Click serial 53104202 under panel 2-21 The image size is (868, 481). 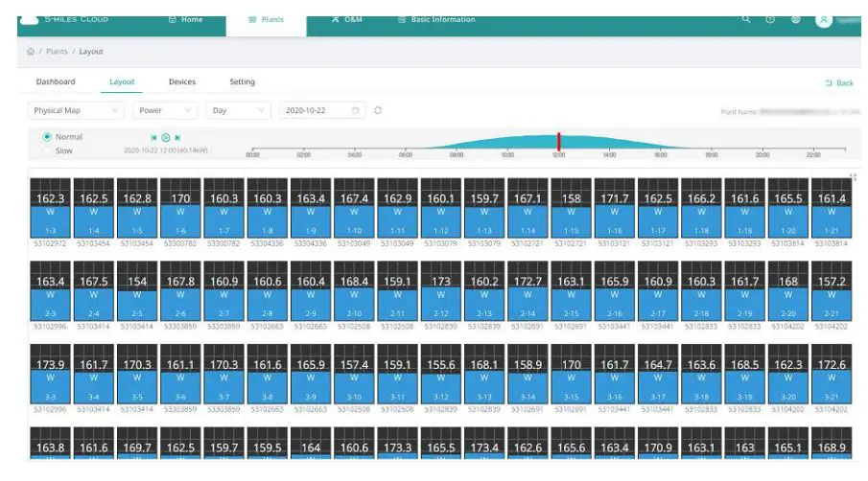pos(832,327)
